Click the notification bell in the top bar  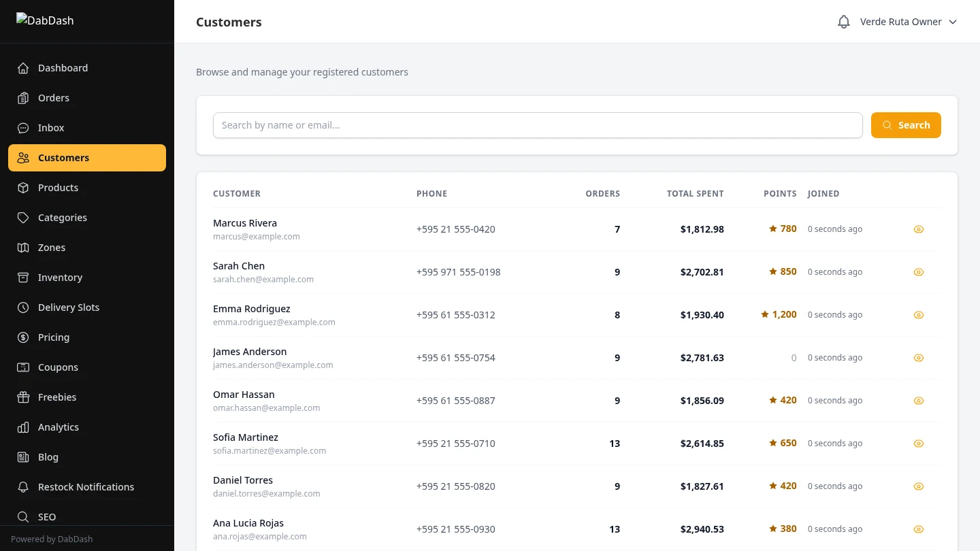coord(844,21)
